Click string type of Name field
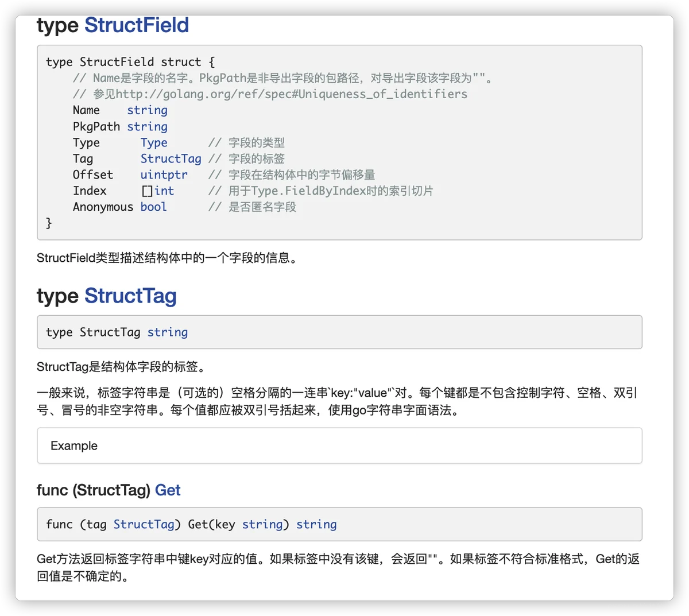Image resolution: width=689 pixels, height=616 pixels. 147,110
